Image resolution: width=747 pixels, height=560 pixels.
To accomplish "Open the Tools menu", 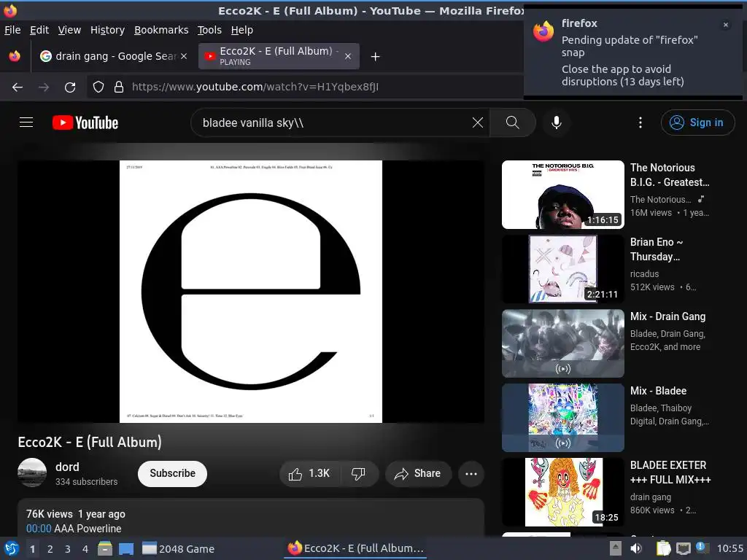I will point(209,30).
